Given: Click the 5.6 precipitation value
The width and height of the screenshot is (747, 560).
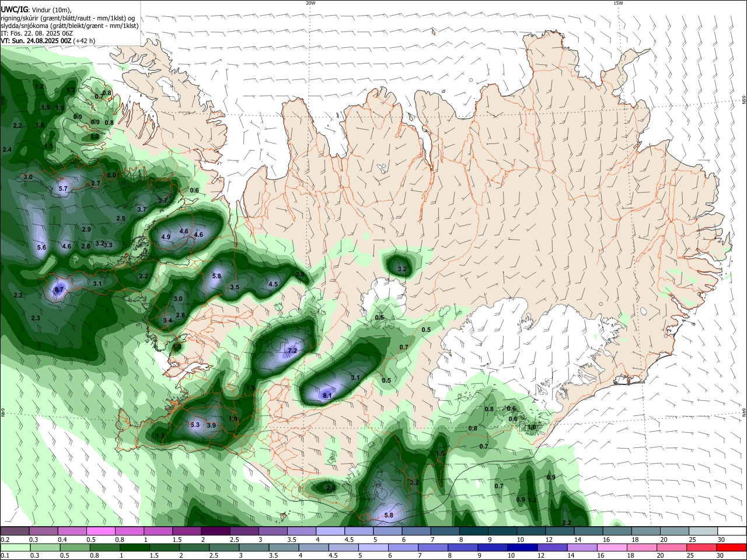Looking at the screenshot, I should [41, 247].
